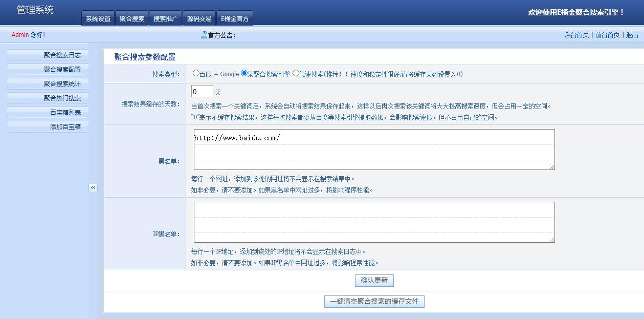644x319 pixels.
Task: Collapse the sidebar with the « arrow
Action: tap(93, 188)
